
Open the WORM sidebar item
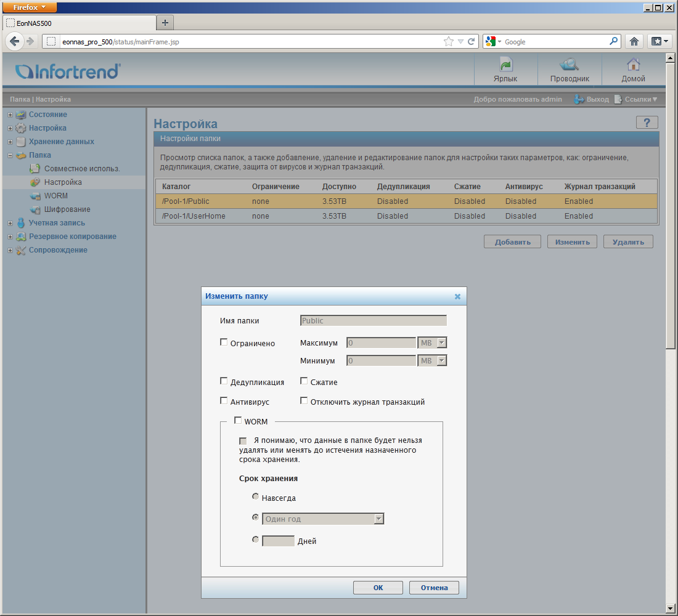pos(55,196)
